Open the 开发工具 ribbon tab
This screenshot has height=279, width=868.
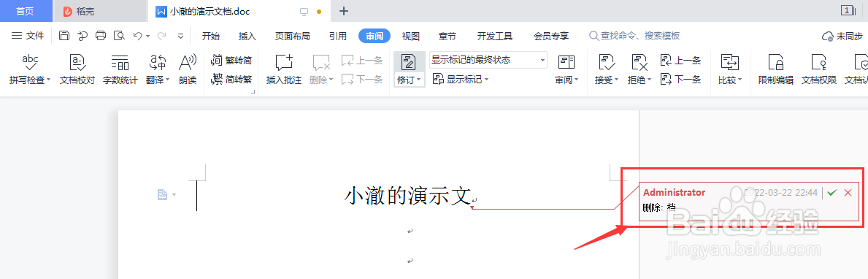[x=495, y=36]
